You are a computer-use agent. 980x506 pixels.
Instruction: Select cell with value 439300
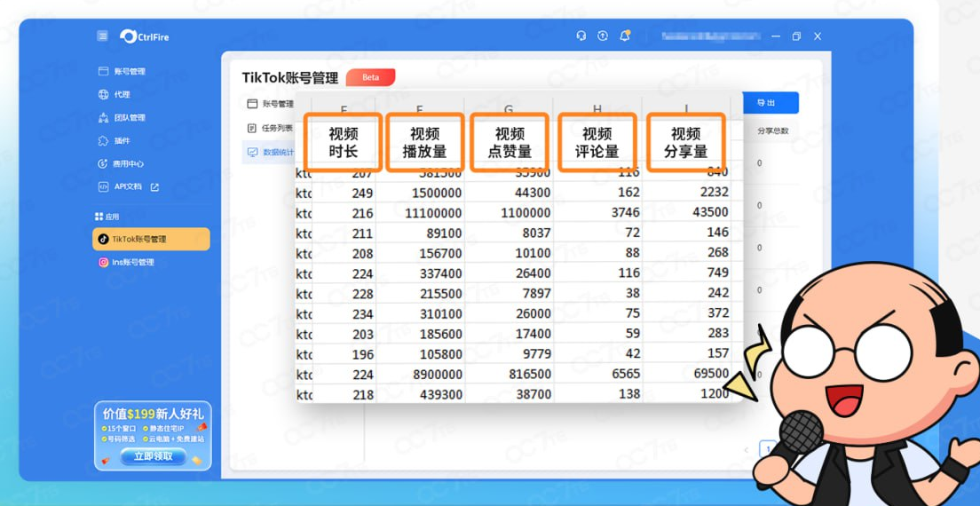(x=420, y=393)
